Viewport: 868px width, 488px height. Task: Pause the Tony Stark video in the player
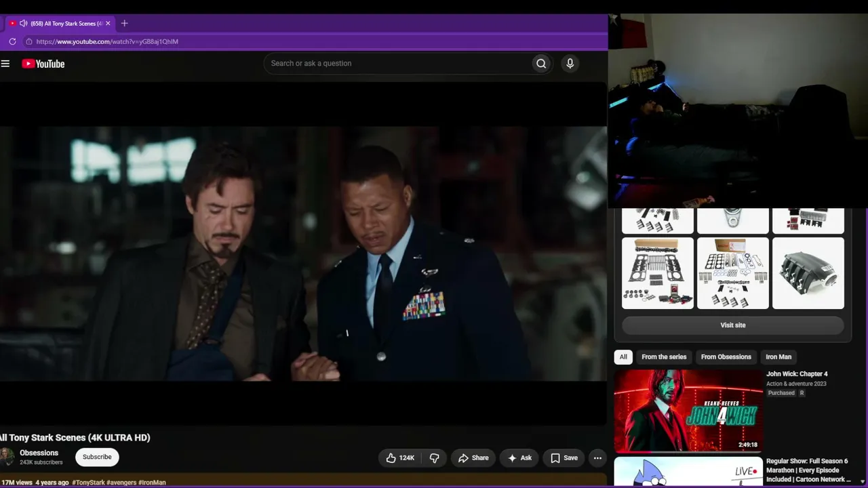[x=303, y=253]
